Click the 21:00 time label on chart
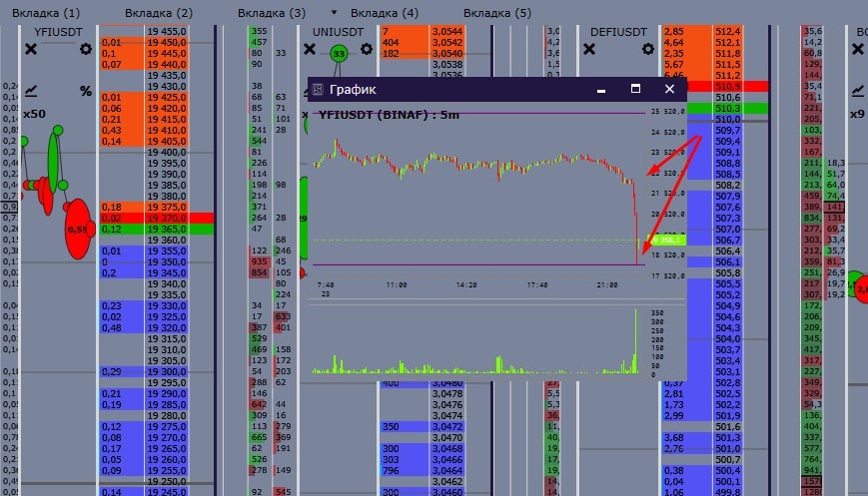Viewport: 868px width, 496px height. [x=607, y=284]
